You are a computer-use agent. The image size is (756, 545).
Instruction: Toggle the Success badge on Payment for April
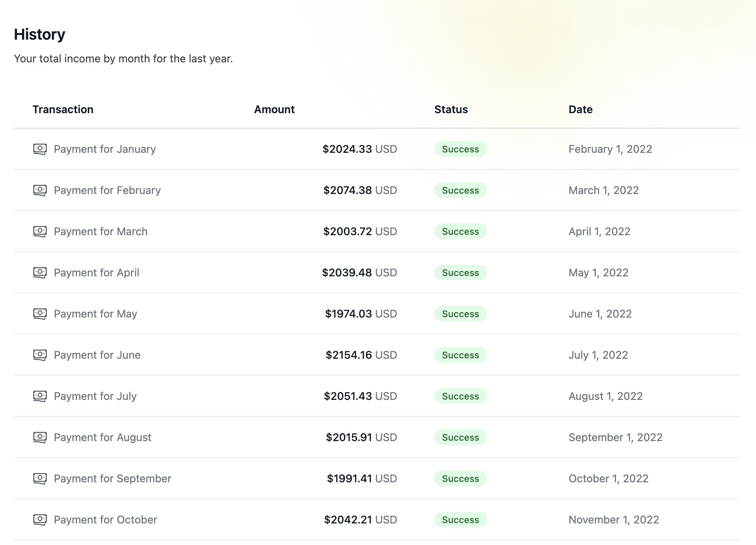tap(460, 272)
